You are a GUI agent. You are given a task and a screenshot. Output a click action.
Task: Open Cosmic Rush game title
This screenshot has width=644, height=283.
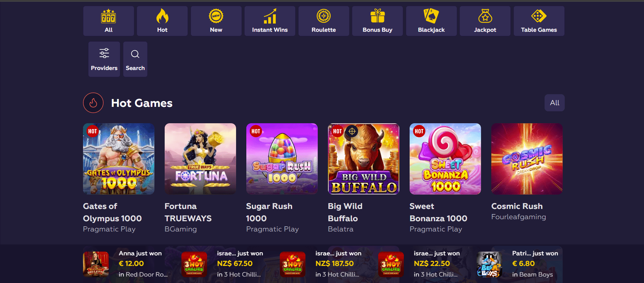coord(517,206)
